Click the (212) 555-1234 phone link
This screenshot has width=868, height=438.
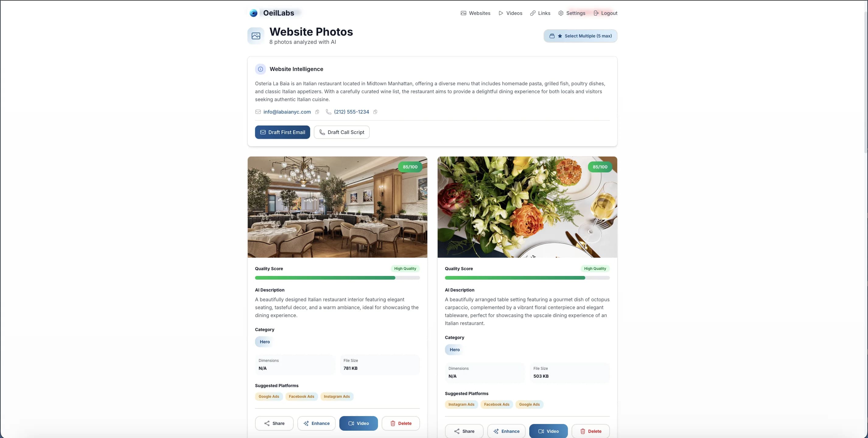pyautogui.click(x=352, y=112)
